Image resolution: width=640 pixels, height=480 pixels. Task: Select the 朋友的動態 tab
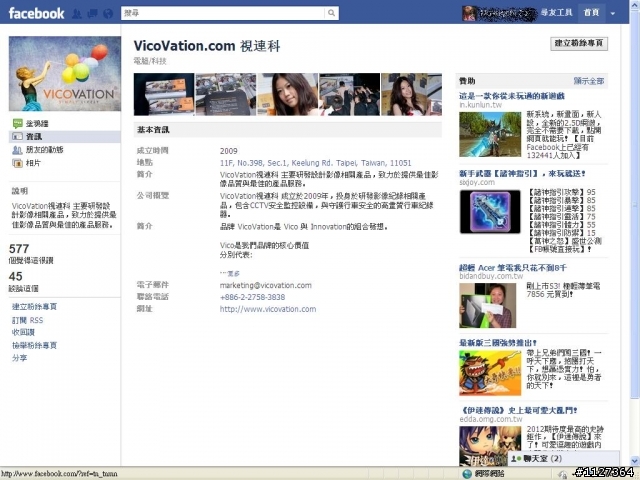tap(44, 150)
